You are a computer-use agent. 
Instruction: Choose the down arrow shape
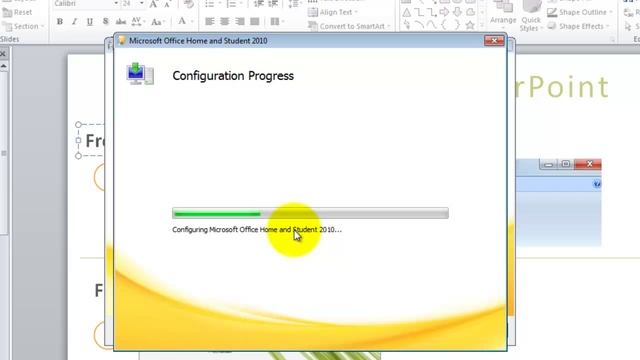point(457,13)
